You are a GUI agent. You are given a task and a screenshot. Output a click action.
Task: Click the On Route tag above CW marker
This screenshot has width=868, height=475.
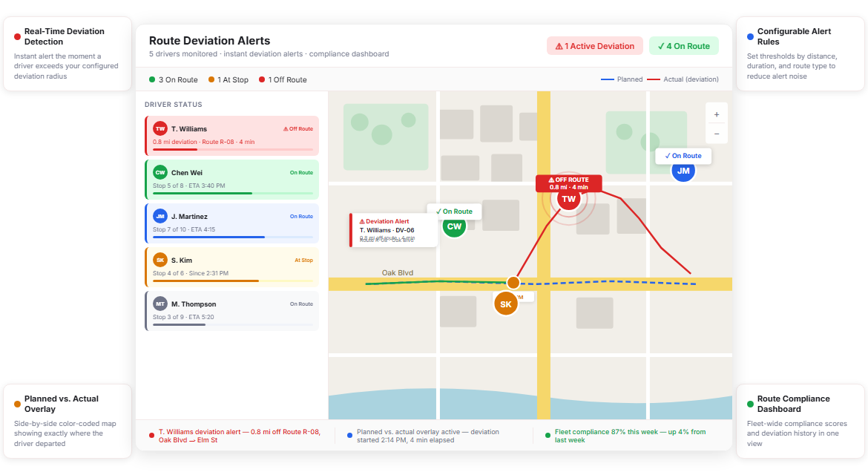pyautogui.click(x=454, y=212)
